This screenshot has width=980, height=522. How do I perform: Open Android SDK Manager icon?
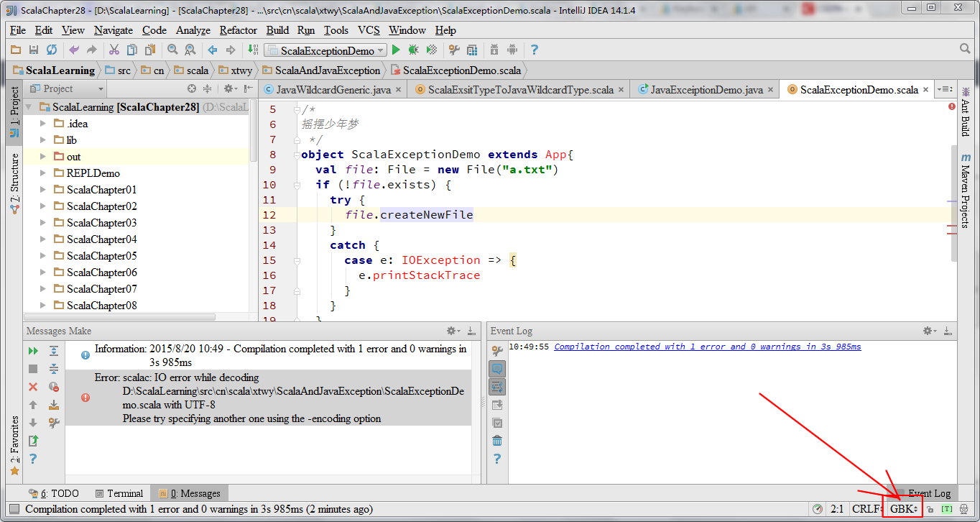(x=494, y=50)
